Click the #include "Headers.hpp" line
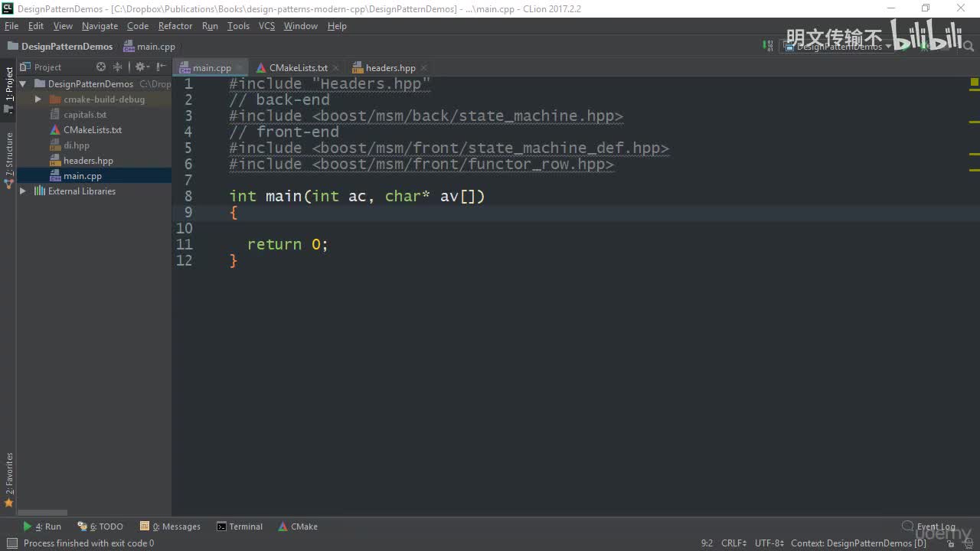 click(330, 84)
